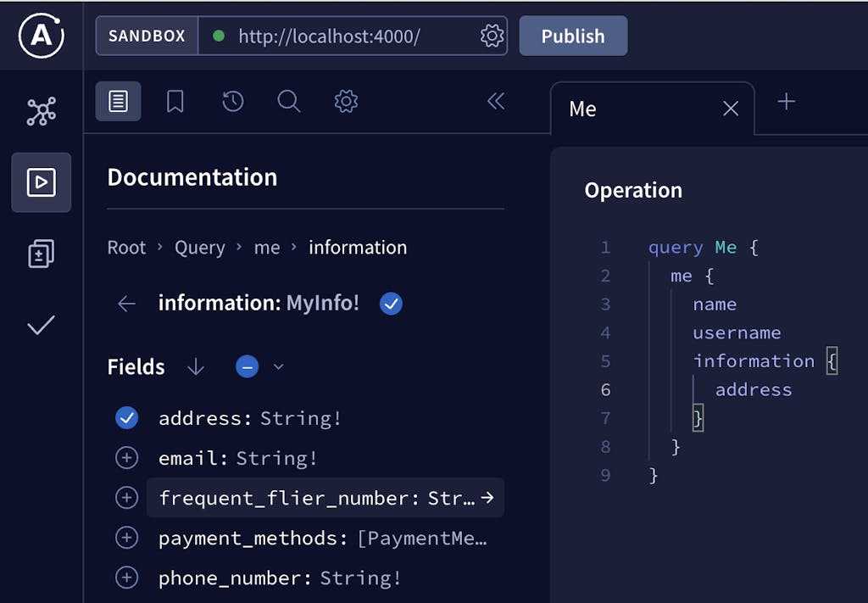Add the phone_number field to query
The height and width of the screenshot is (603, 868).
[126, 578]
